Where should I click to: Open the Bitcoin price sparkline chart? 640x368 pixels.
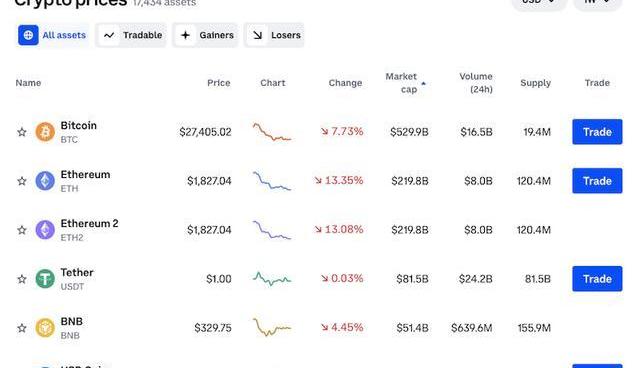pos(272,132)
